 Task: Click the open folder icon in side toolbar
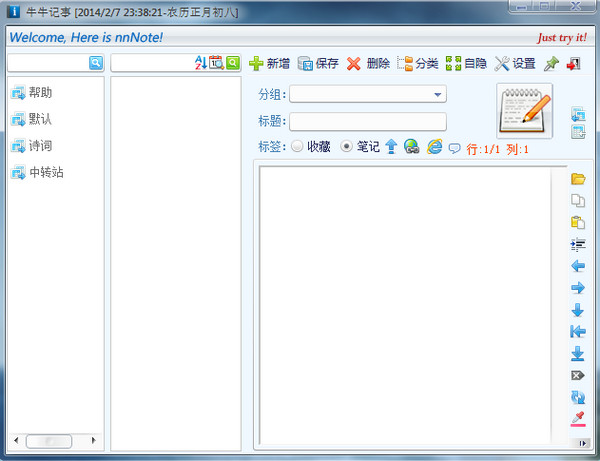pyautogui.click(x=577, y=179)
